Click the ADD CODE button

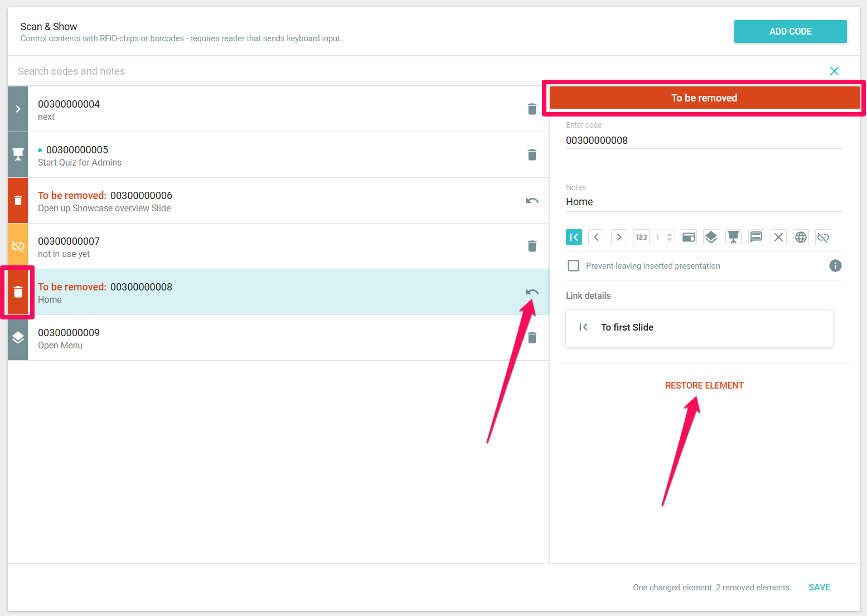(x=790, y=32)
